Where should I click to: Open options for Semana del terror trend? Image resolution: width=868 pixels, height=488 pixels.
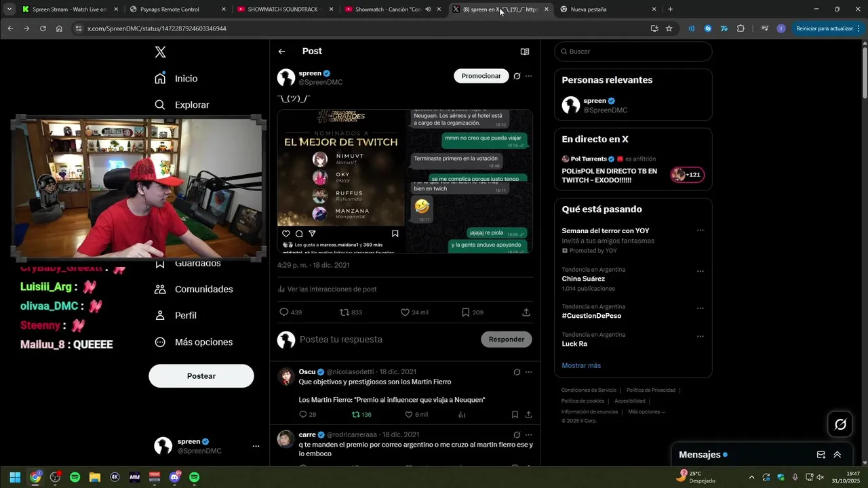coord(701,230)
